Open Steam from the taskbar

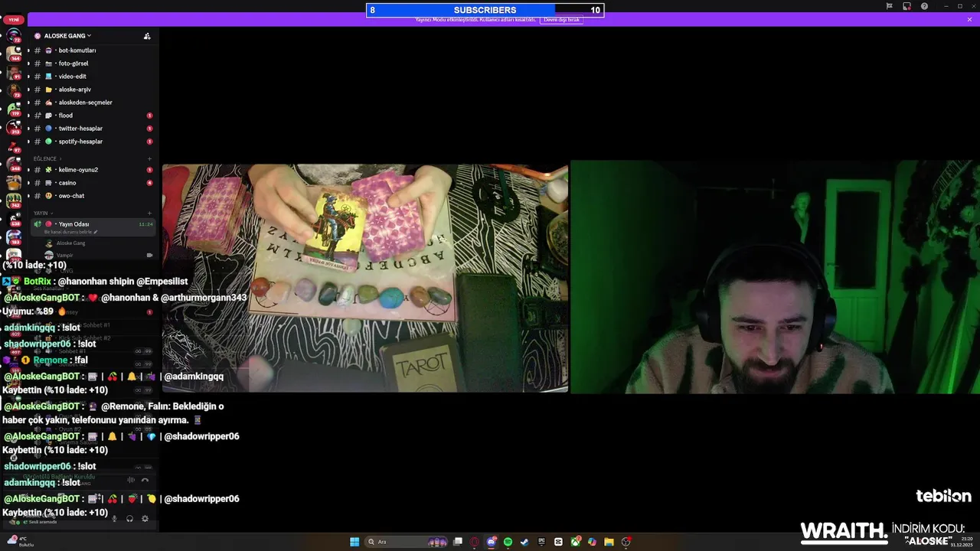tap(524, 542)
